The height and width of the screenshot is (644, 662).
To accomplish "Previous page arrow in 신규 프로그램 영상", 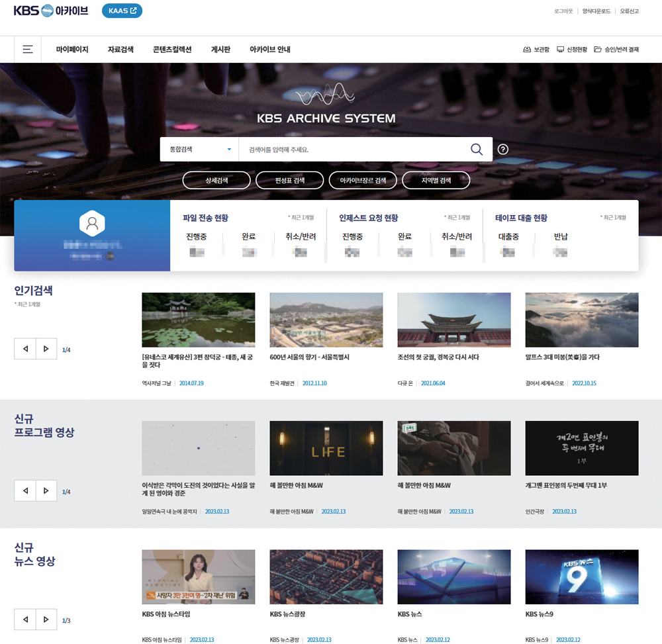I will coord(25,490).
